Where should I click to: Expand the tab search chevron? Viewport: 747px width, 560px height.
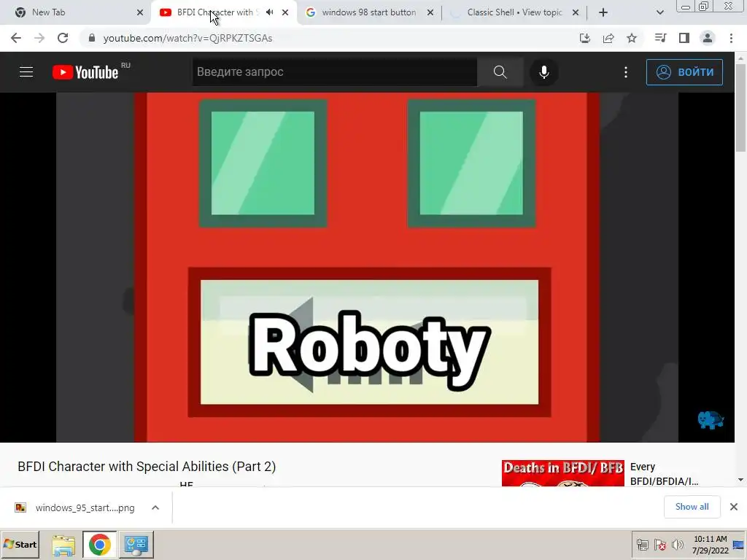(659, 12)
